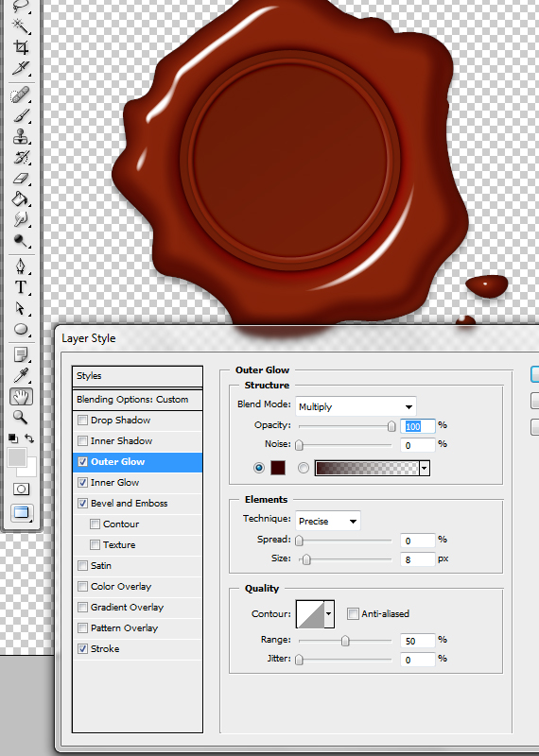Click the foreground color swatch
The width and height of the screenshot is (539, 756).
pyautogui.click(x=17, y=457)
